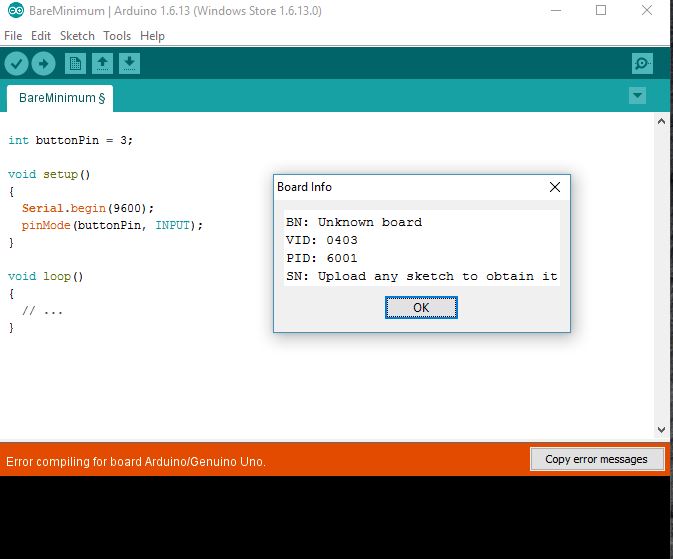Open a sketch with the up-arrow icon
Viewport: 673px width, 559px height.
[102, 64]
